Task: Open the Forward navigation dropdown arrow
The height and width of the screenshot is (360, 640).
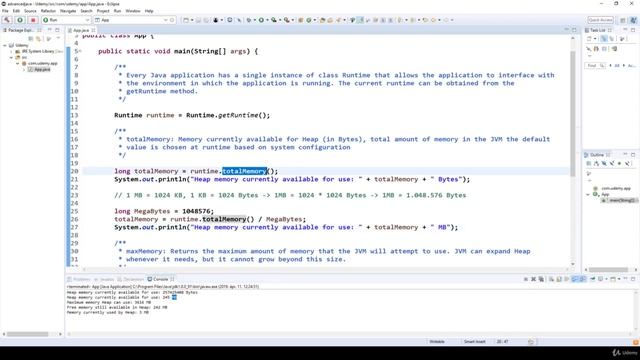Action: (x=452, y=20)
